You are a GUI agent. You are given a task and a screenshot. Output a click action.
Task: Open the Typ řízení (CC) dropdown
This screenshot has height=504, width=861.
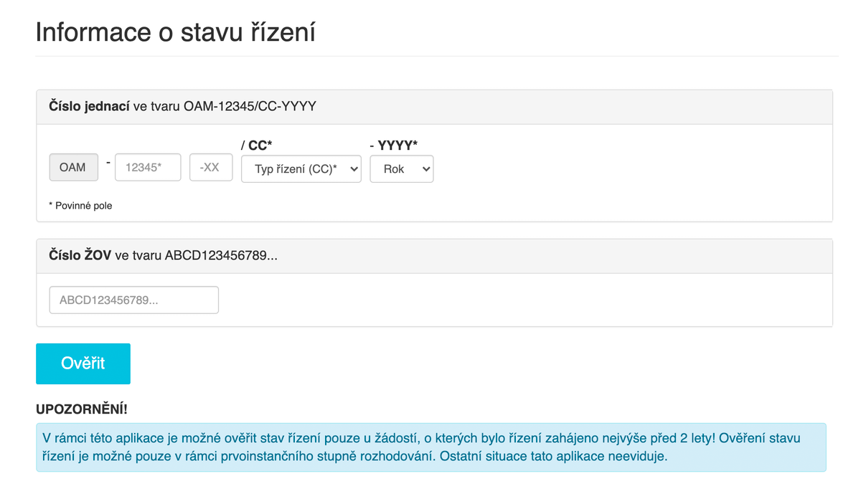[x=301, y=169]
